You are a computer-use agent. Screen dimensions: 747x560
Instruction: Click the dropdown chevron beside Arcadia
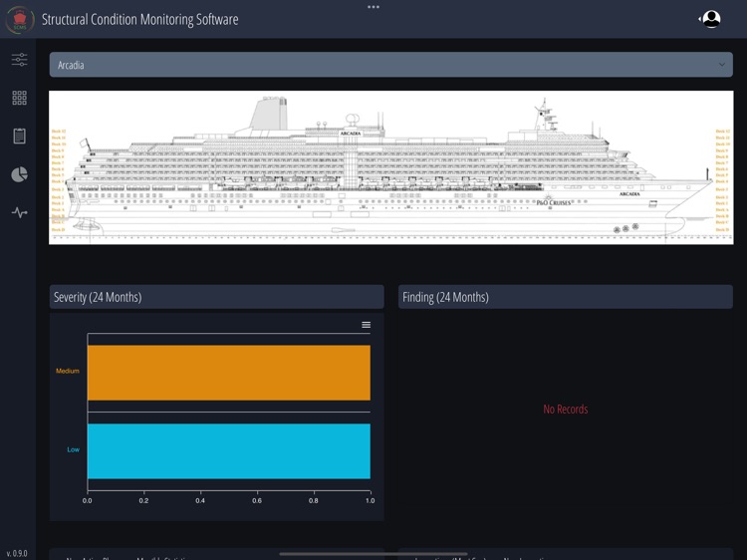point(722,65)
